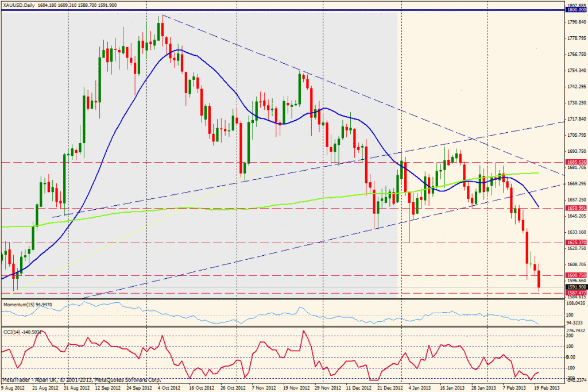Image resolution: width=588 pixels, height=392 pixels.
Task: Click the 1717.840 price scale value
Action: (574, 119)
